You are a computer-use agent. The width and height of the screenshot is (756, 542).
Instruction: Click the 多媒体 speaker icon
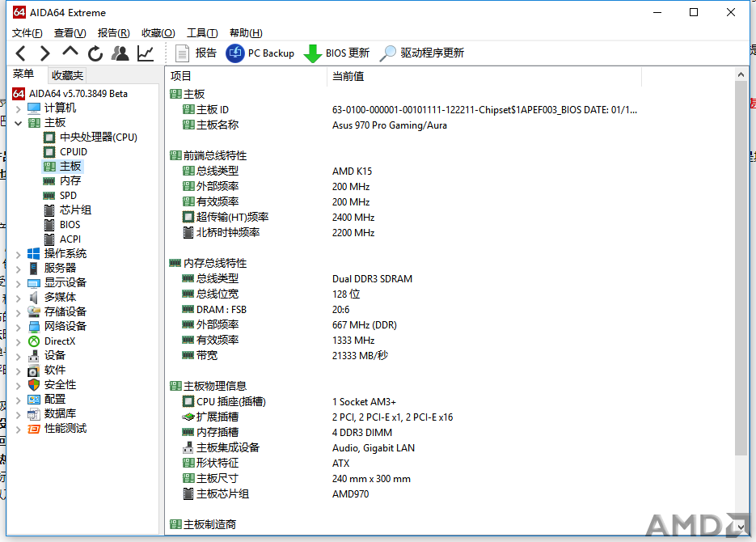click(x=34, y=298)
